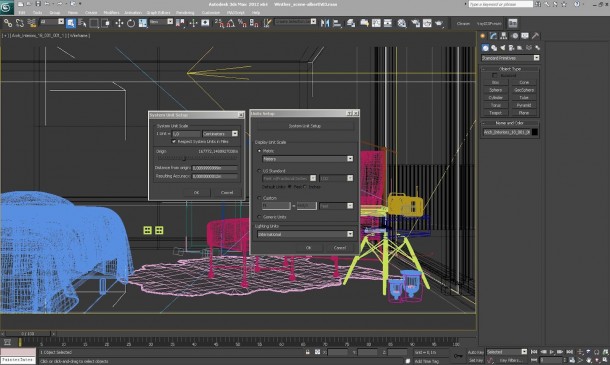Activate the Select and Scale tool
610x365 pixels.
point(143,23)
